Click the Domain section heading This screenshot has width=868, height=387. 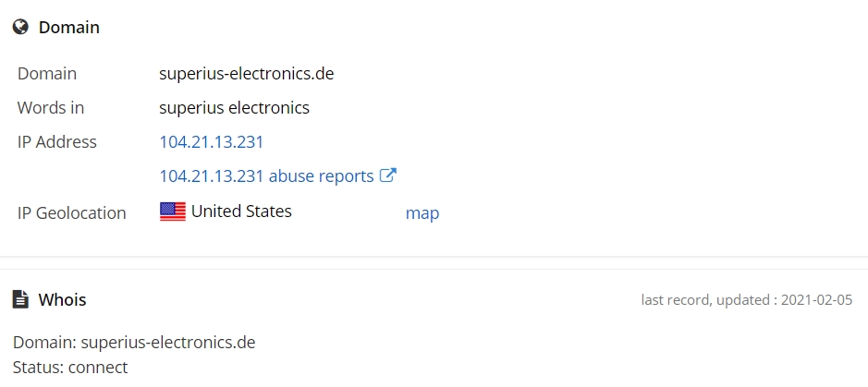(68, 28)
